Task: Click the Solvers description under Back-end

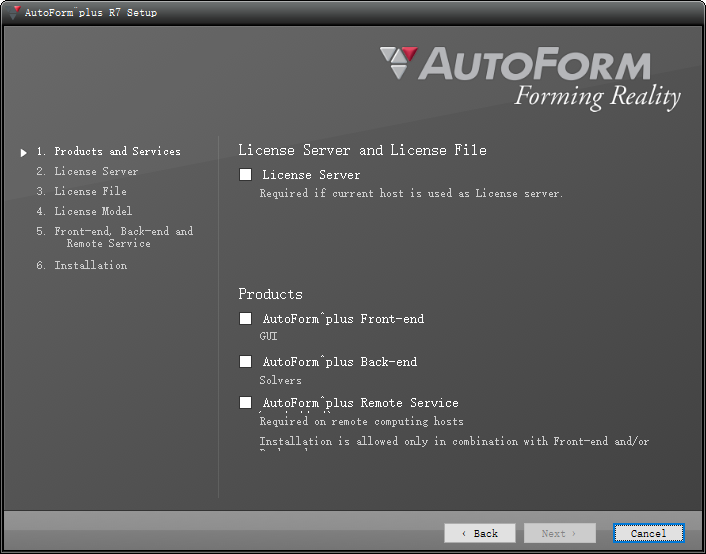Action: (281, 381)
